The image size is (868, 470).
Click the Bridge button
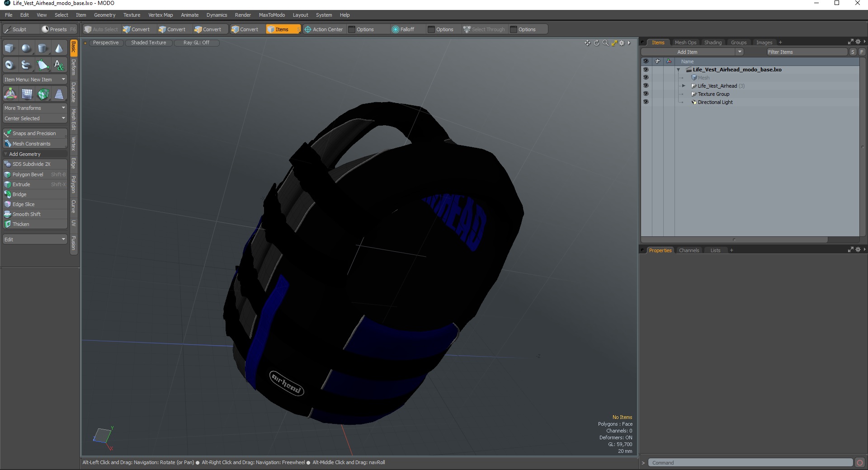click(35, 194)
